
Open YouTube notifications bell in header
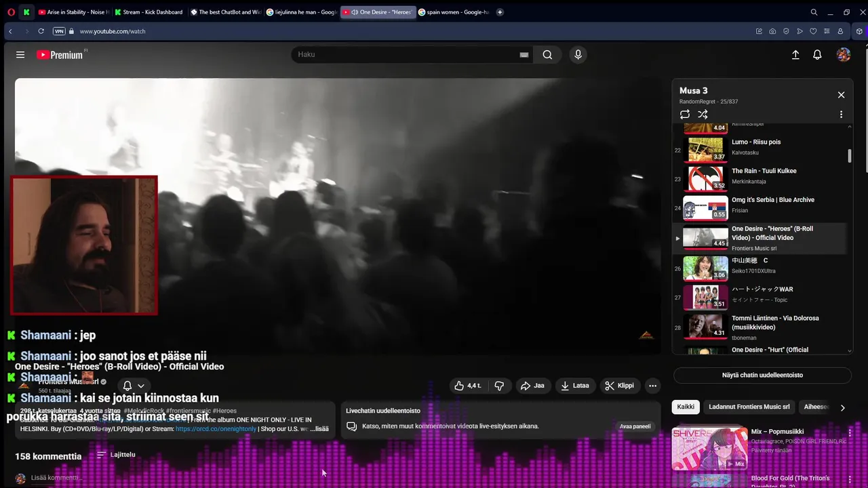(817, 55)
